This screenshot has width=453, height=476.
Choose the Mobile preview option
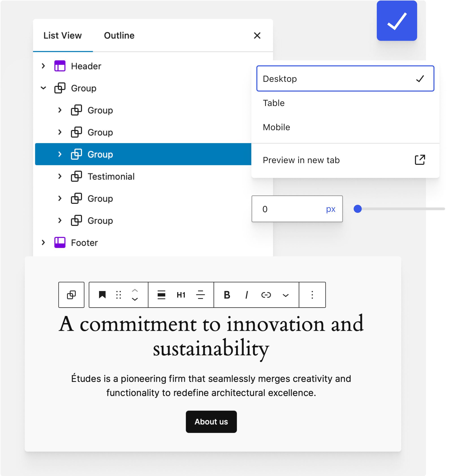(345, 127)
